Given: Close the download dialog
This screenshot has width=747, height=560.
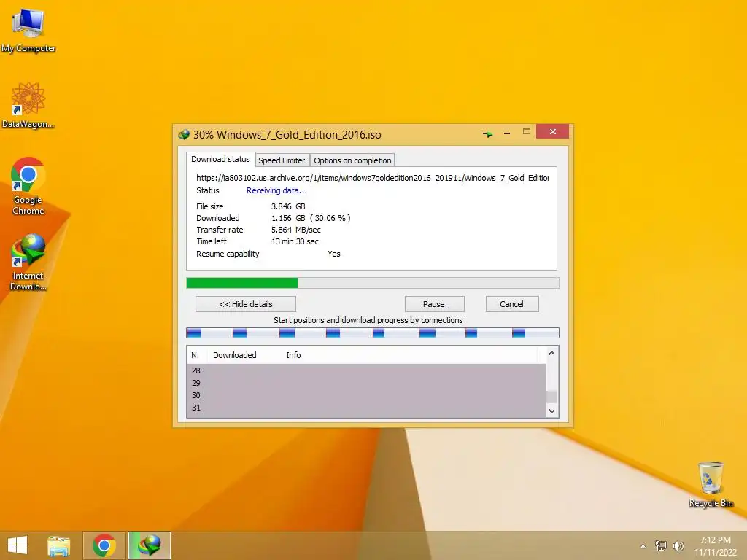Looking at the screenshot, I should pos(553,131).
